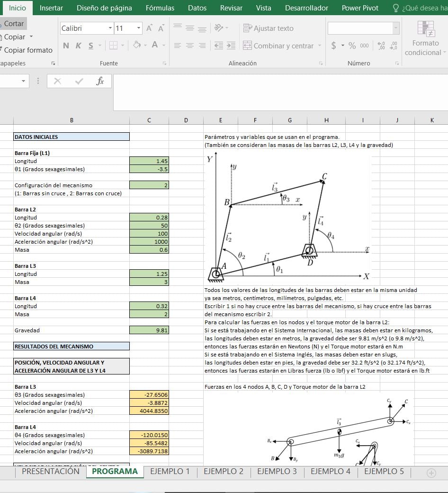Viewport: 448px width, 493px height.
Task: Select cell with L1 Longitud 1.45
Action: [x=149, y=161]
